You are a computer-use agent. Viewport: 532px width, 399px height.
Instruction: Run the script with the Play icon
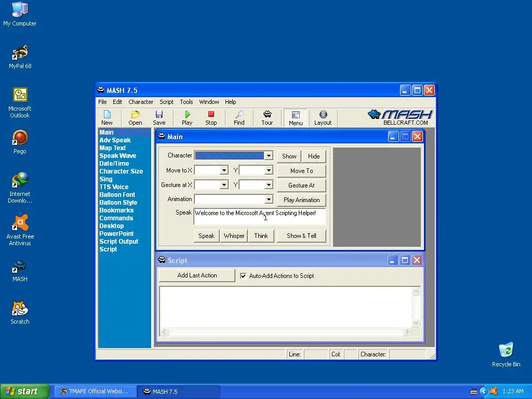point(187,117)
